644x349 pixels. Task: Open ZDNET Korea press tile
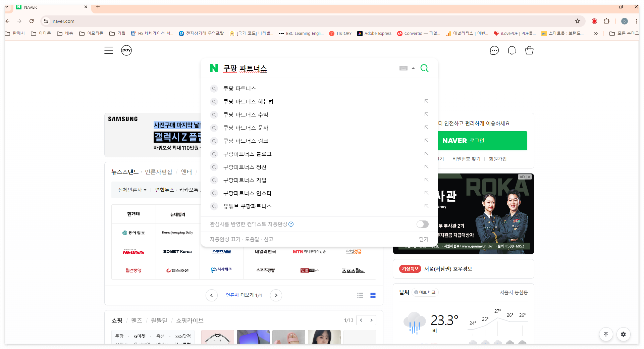[177, 252]
